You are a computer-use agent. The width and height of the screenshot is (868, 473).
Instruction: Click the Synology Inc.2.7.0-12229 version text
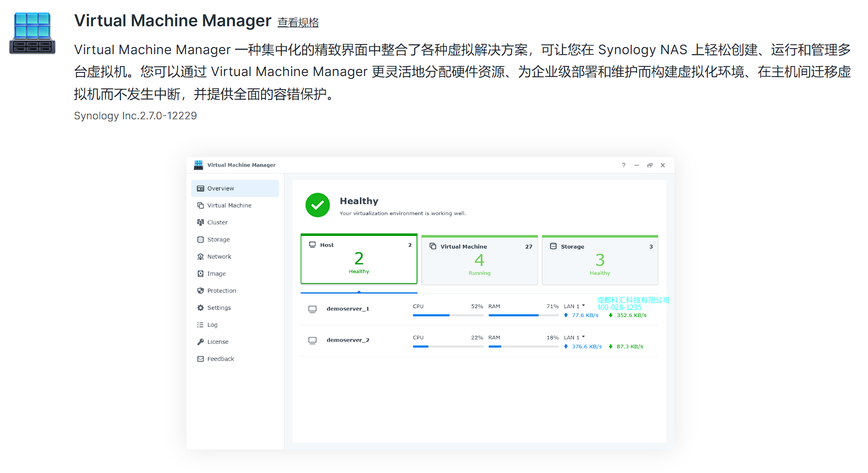[x=135, y=116]
